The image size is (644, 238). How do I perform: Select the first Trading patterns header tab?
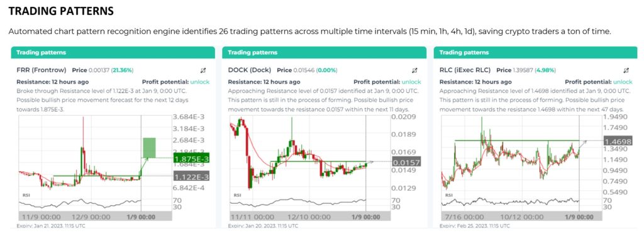(x=113, y=53)
